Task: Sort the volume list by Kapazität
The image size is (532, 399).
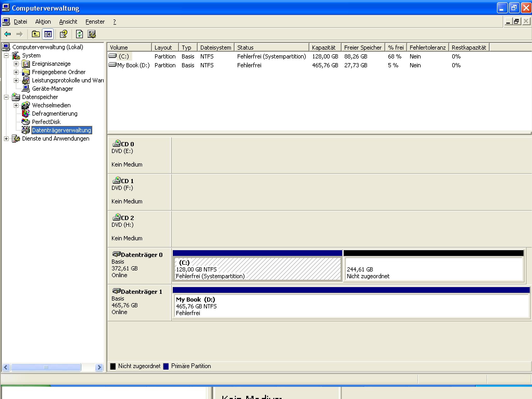Action: coord(324,48)
